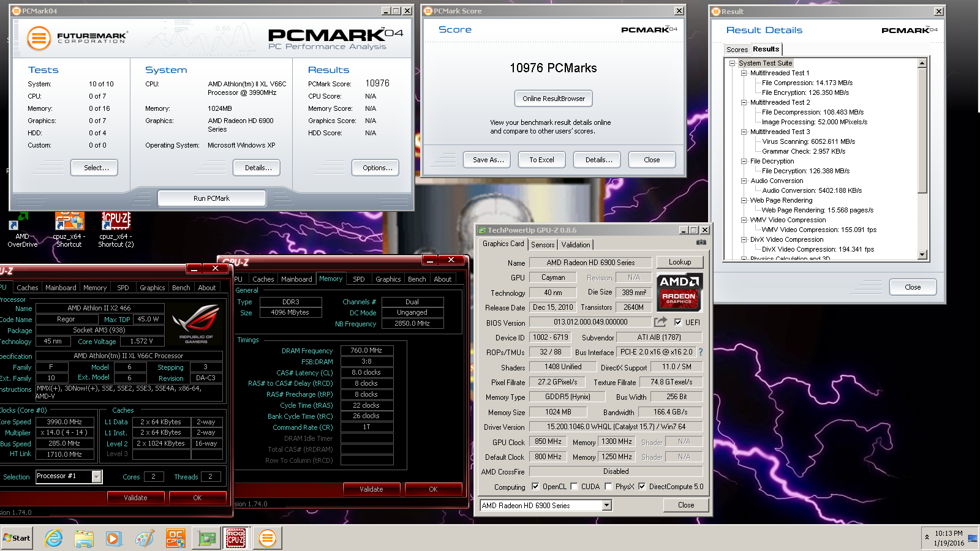Click the GPU-Z title bar app icon

(x=482, y=230)
